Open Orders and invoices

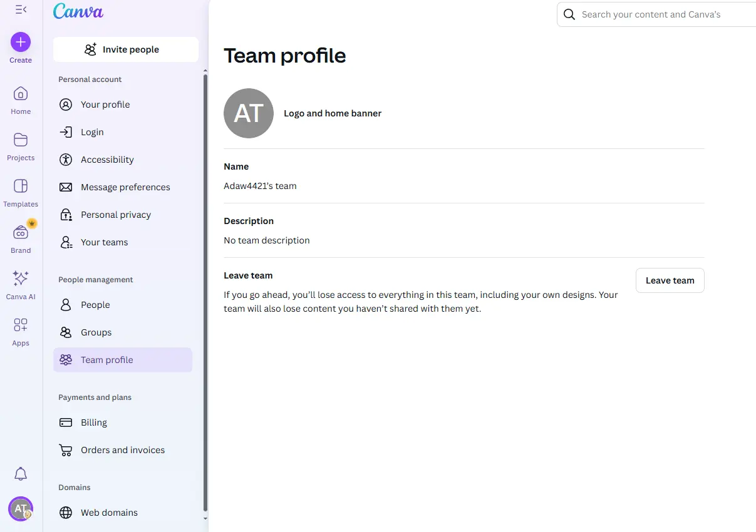123,450
